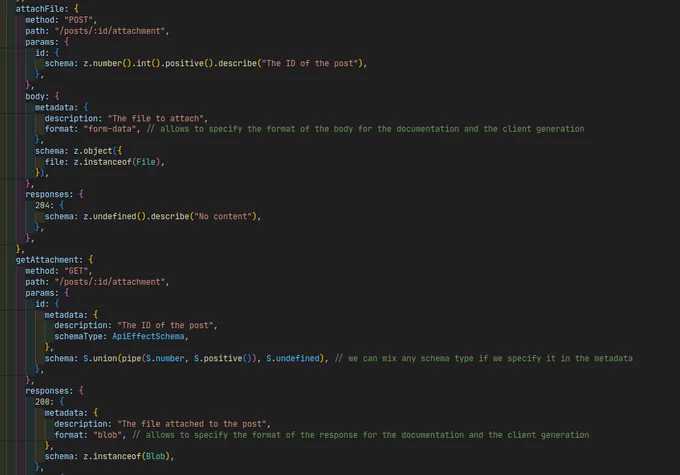Click the 204 response key
The height and width of the screenshot is (475, 680).
pyautogui.click(x=42, y=205)
